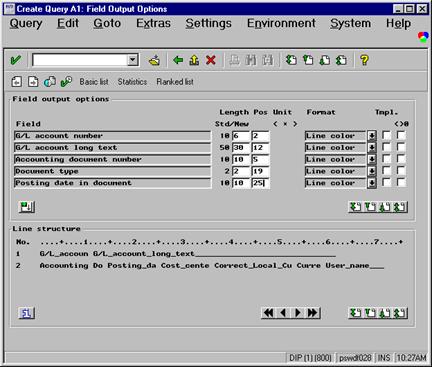This screenshot has width=432, height=367.
Task: Click the Test checkmark-key icon
Action: coord(66,82)
